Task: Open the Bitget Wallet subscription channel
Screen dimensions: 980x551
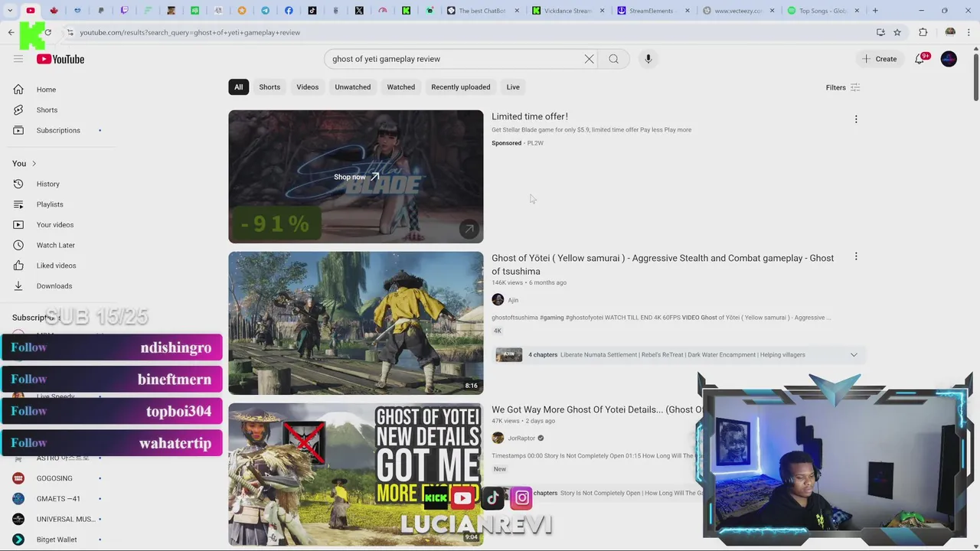Action: click(x=57, y=540)
